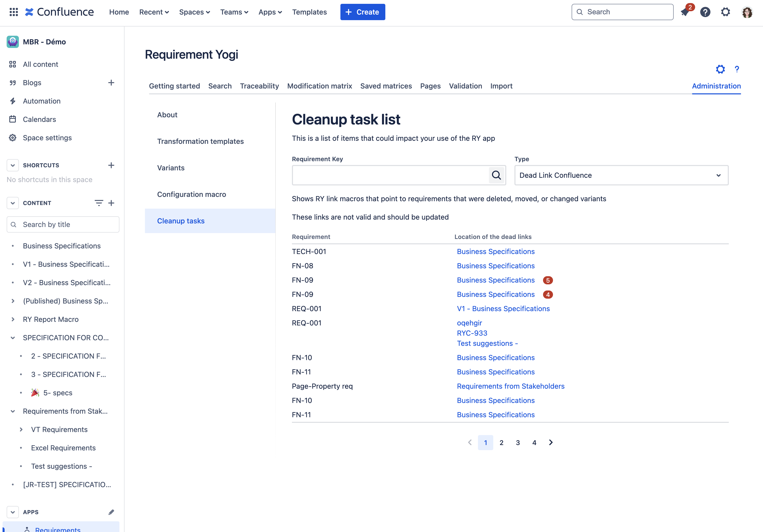
Task: Open the notifications bell icon
Action: pos(685,12)
